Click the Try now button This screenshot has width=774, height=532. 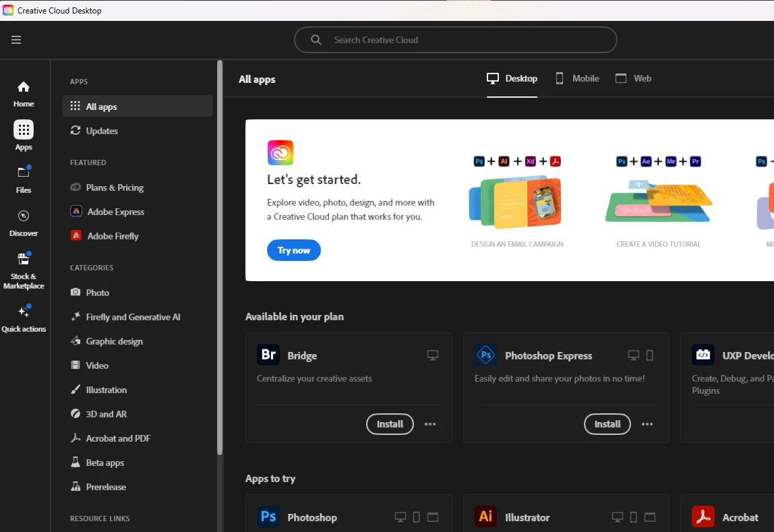coord(294,250)
